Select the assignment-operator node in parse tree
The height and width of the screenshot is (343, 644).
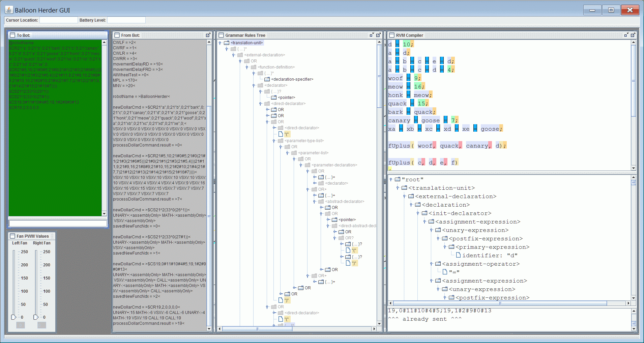click(480, 264)
